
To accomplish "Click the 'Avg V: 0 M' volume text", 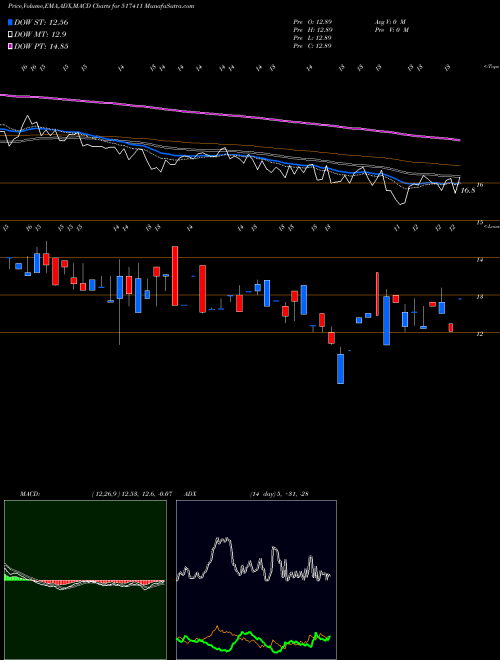I will pyautogui.click(x=390, y=22).
